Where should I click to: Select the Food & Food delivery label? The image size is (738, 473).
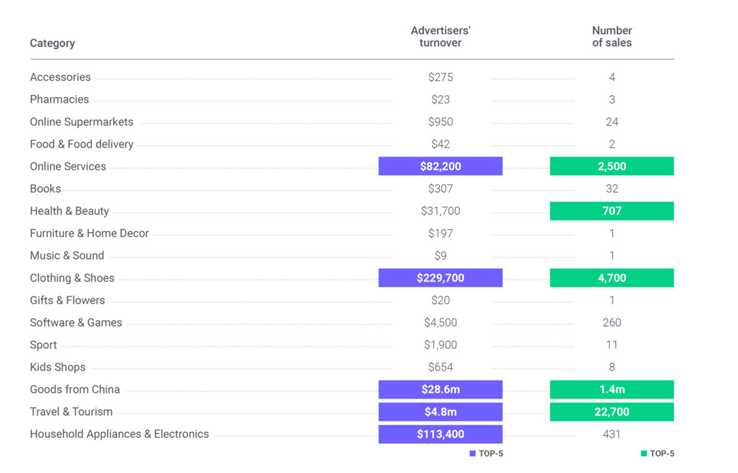[81, 144]
